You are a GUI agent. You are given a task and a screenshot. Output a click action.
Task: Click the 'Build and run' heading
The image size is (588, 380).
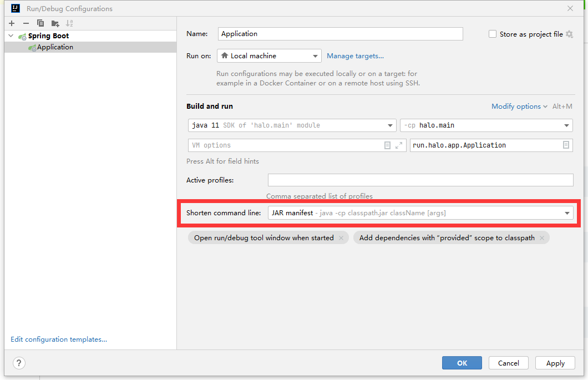pyautogui.click(x=210, y=106)
